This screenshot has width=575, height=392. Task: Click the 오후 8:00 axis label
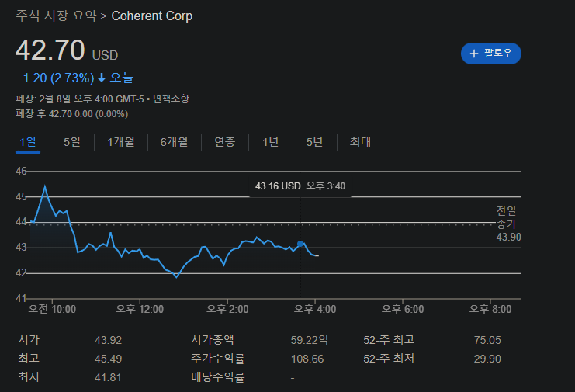490,309
